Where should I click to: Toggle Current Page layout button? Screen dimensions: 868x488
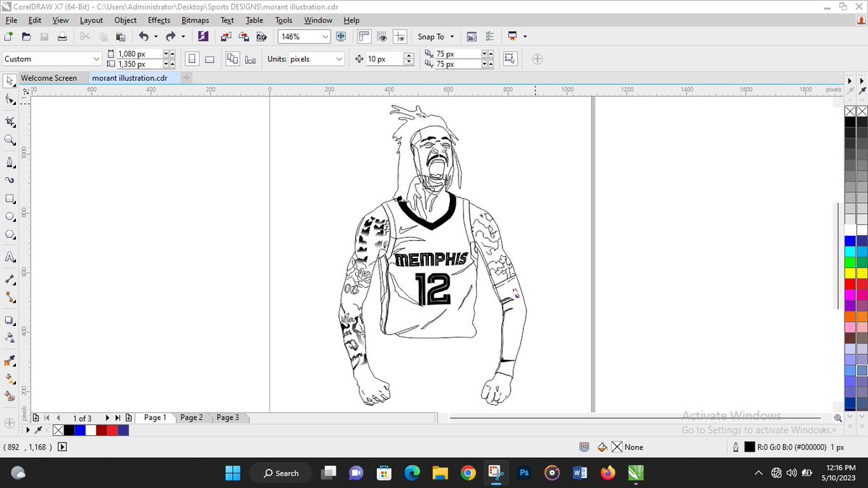[250, 59]
